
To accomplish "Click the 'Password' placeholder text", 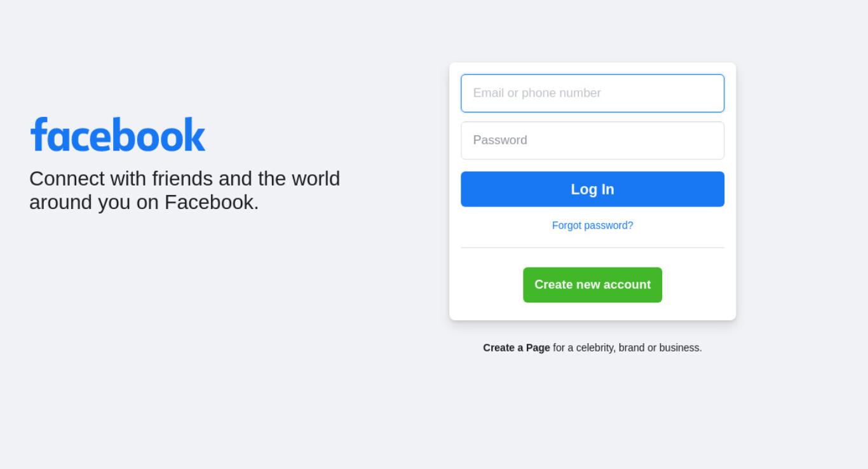I will tap(500, 140).
